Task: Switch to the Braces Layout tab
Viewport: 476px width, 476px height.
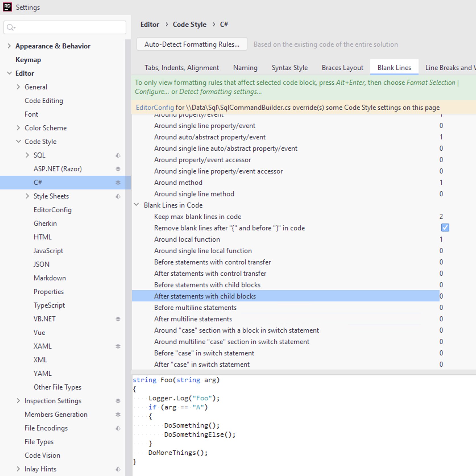Action: (342, 68)
